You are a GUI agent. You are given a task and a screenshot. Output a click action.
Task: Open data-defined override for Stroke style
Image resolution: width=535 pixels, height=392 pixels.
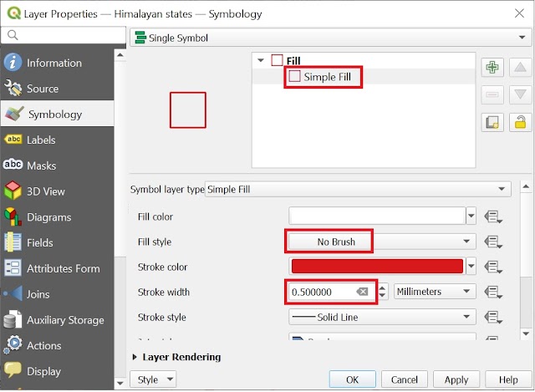tap(492, 317)
